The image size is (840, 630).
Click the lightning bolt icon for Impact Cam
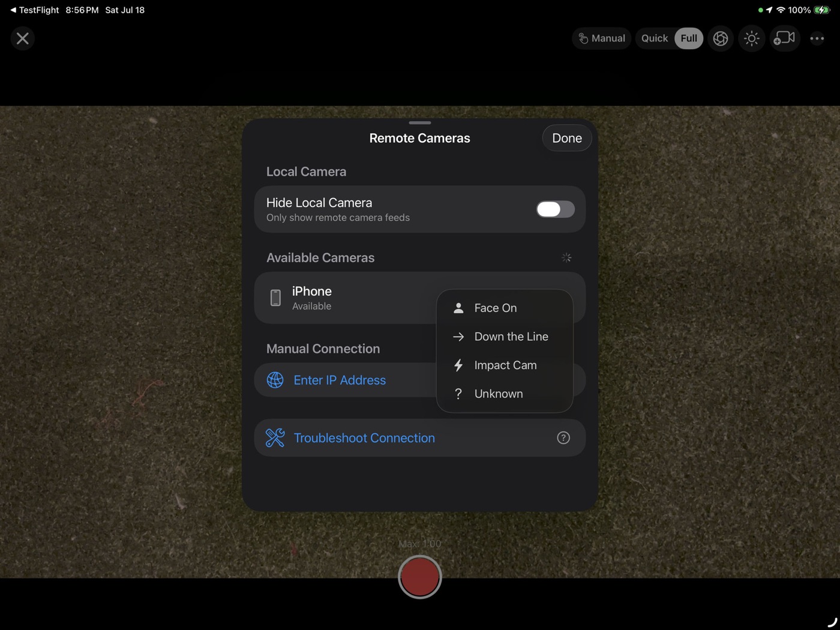point(458,365)
